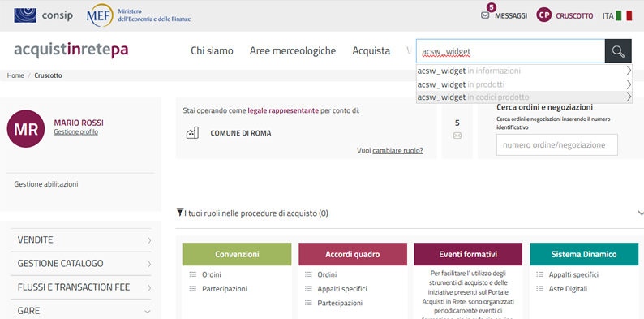The width and height of the screenshot is (644, 319).
Task: Open Chi siamo navigation menu
Action: tap(212, 50)
